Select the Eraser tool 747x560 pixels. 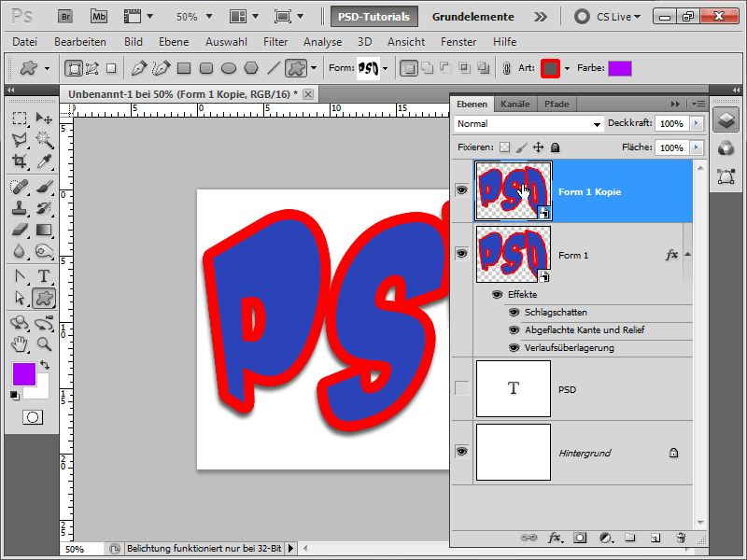(20, 230)
